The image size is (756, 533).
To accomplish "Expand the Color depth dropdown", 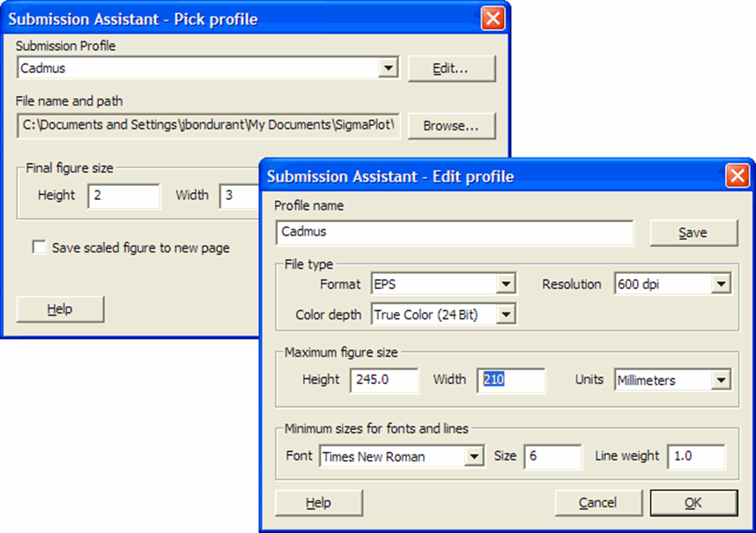I will 506,315.
